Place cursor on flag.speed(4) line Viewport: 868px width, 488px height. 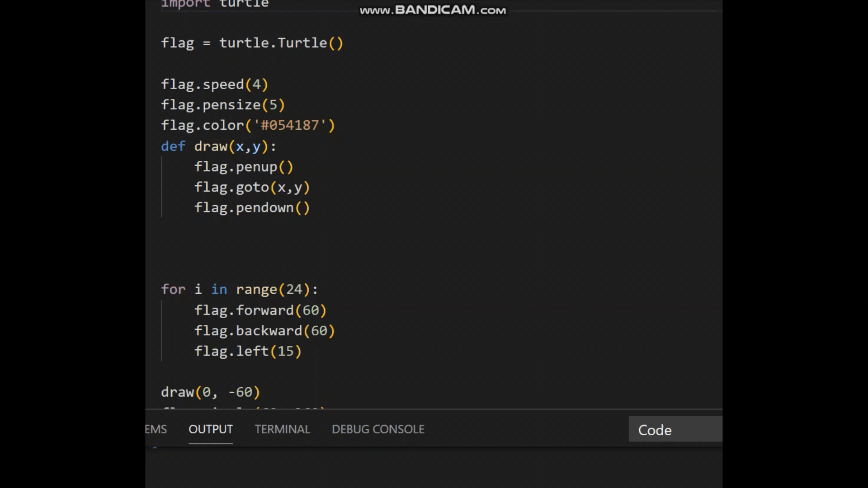point(214,84)
